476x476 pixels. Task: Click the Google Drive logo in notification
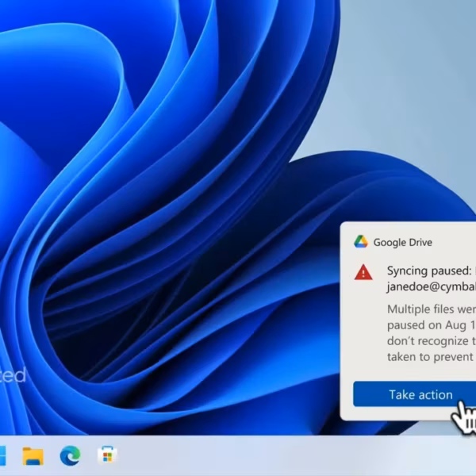361,242
